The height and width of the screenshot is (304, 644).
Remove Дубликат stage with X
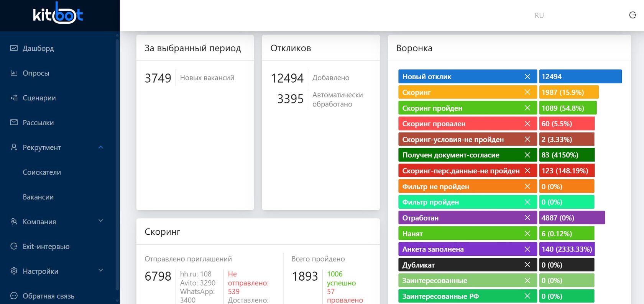(x=527, y=265)
